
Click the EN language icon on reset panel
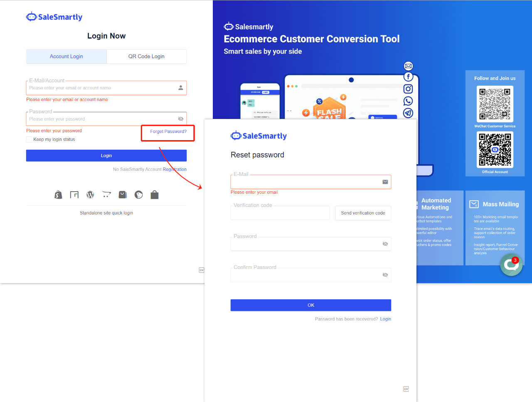406,389
